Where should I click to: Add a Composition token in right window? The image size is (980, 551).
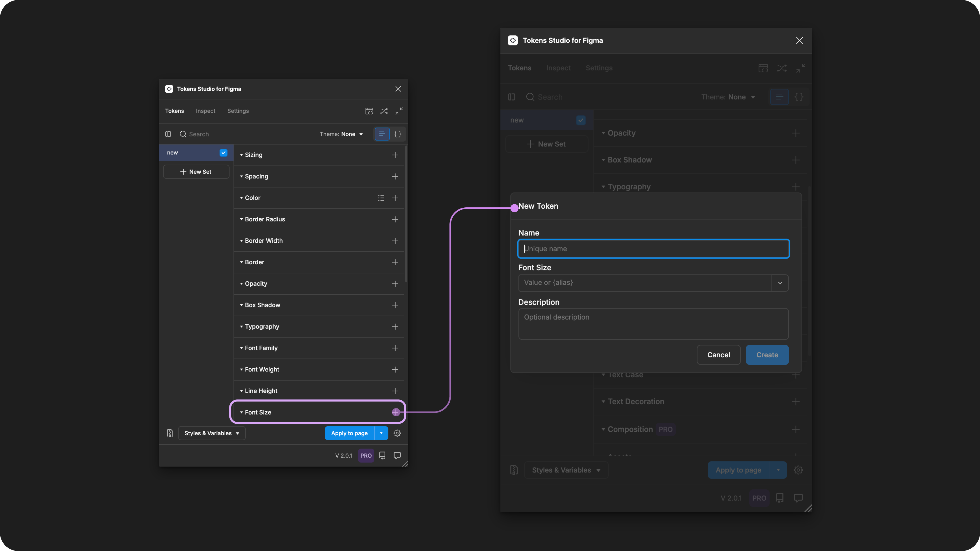(795, 429)
